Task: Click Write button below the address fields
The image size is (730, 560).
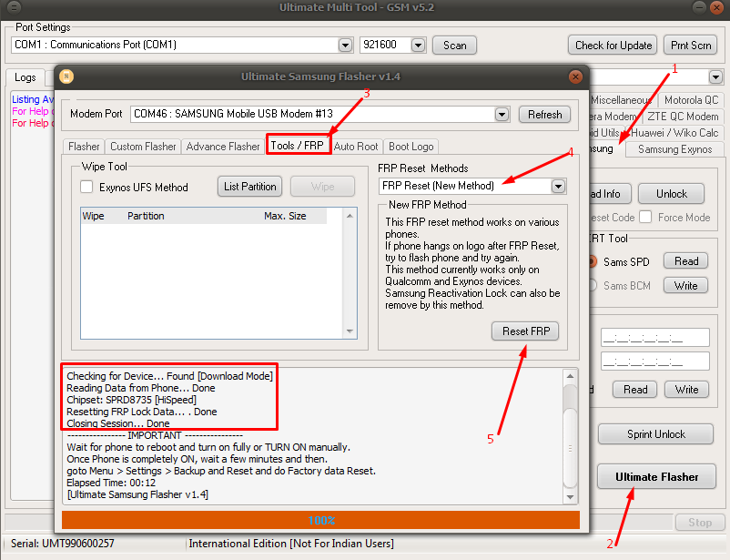Action: (686, 390)
